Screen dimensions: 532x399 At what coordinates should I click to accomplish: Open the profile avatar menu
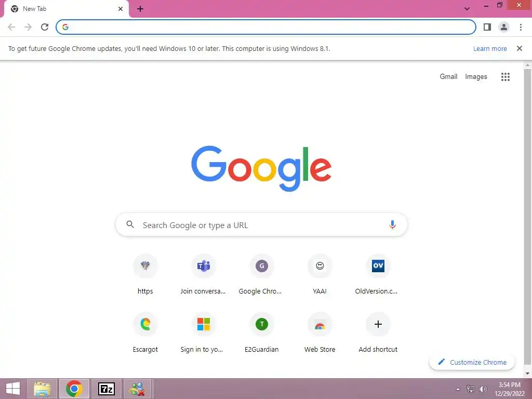[x=504, y=27]
